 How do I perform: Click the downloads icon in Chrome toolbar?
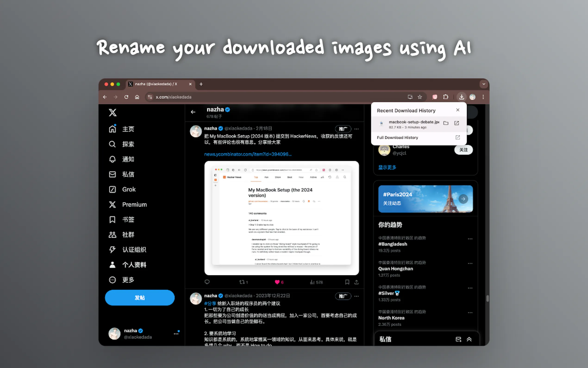point(461,97)
